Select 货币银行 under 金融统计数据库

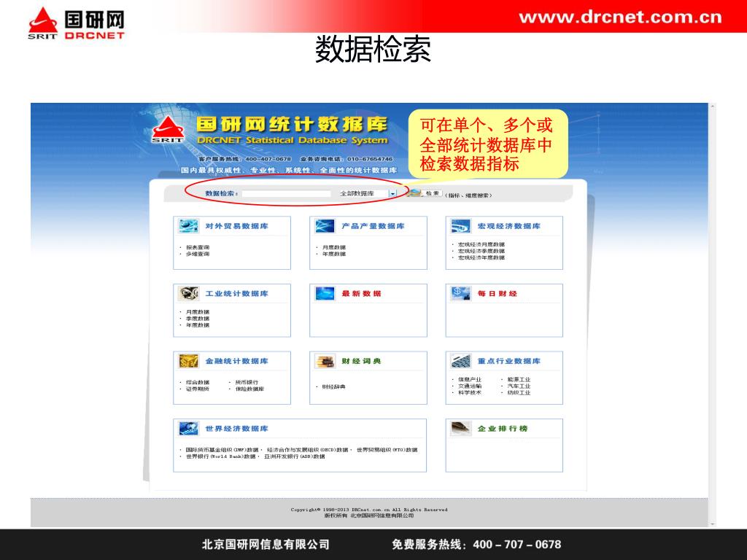coord(247,382)
